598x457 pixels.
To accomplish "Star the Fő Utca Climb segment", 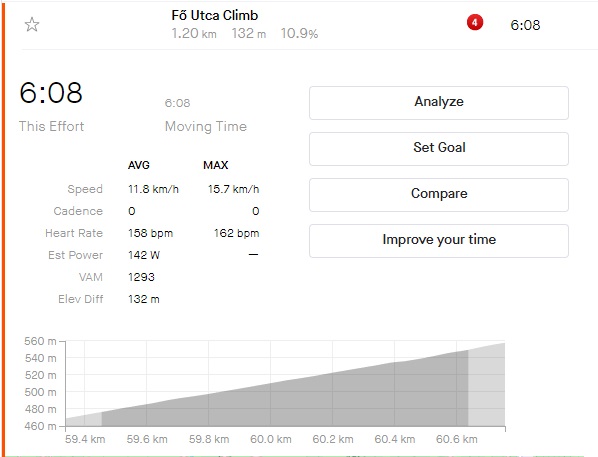I will click(x=32, y=25).
